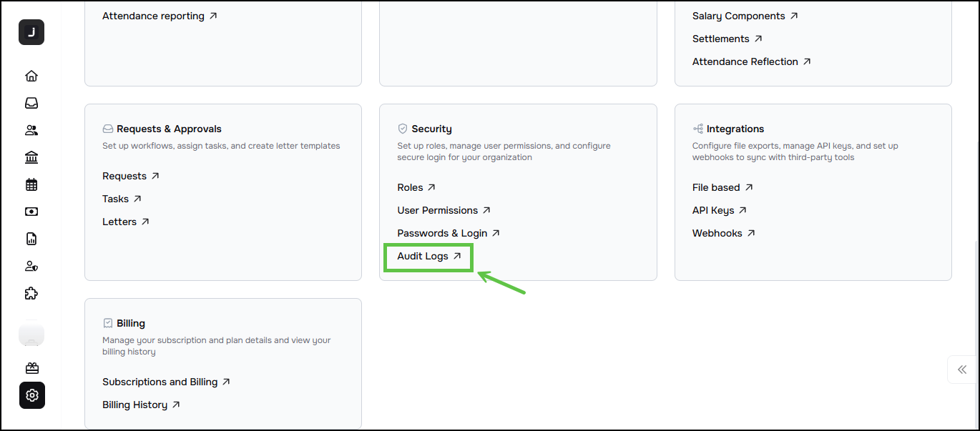Open the Attendance reporting link

[154, 15]
